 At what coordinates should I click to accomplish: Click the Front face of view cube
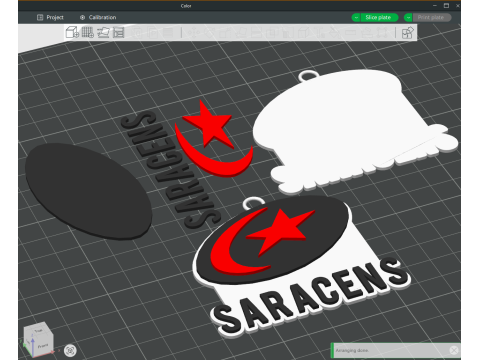pos(43,346)
